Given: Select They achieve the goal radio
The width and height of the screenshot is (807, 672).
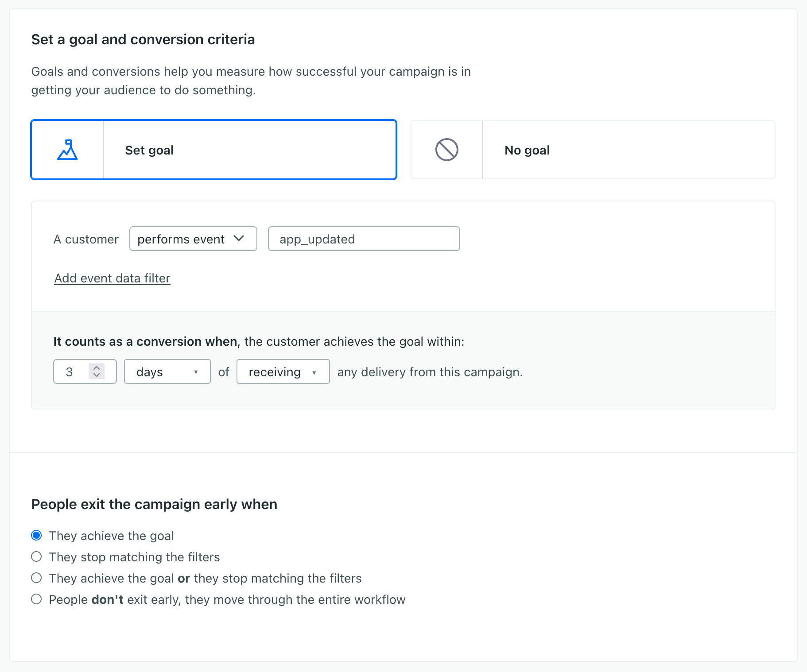Looking at the screenshot, I should (x=36, y=535).
